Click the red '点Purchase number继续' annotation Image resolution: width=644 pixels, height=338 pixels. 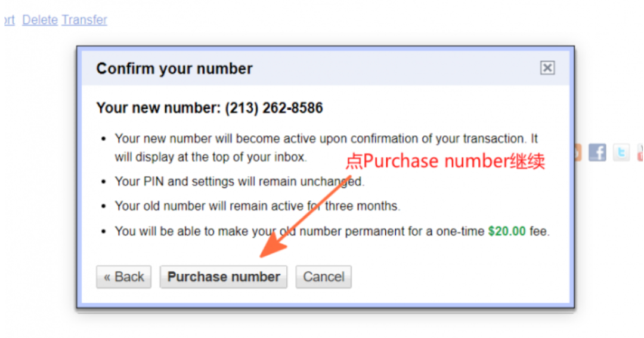(445, 161)
